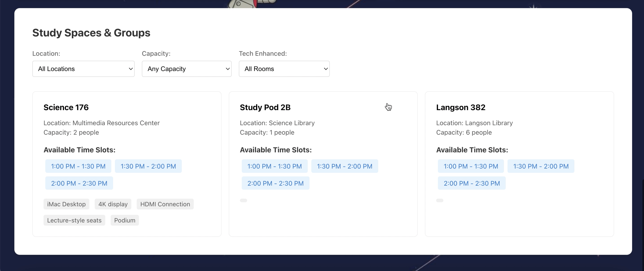Expand the Capacity filter dropdown
Screen dimensions: 644x271
pos(187,69)
